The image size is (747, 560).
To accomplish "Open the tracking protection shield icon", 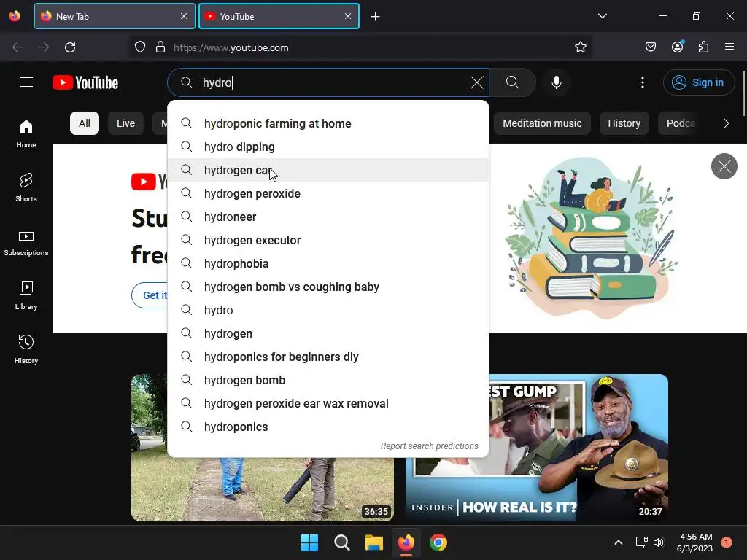I will coord(139,47).
